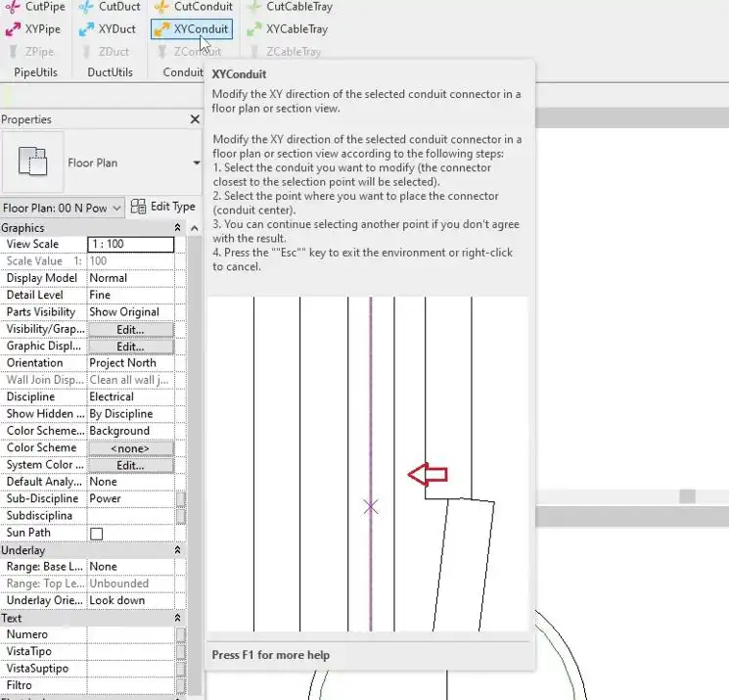Viewport: 729px width, 700px height.
Task: Click the small button beside Numero
Action: click(180, 634)
